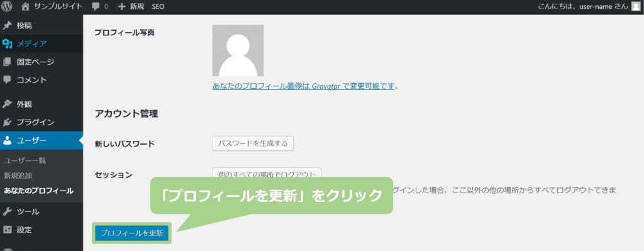Click the plus icon for 新規

pos(121,7)
